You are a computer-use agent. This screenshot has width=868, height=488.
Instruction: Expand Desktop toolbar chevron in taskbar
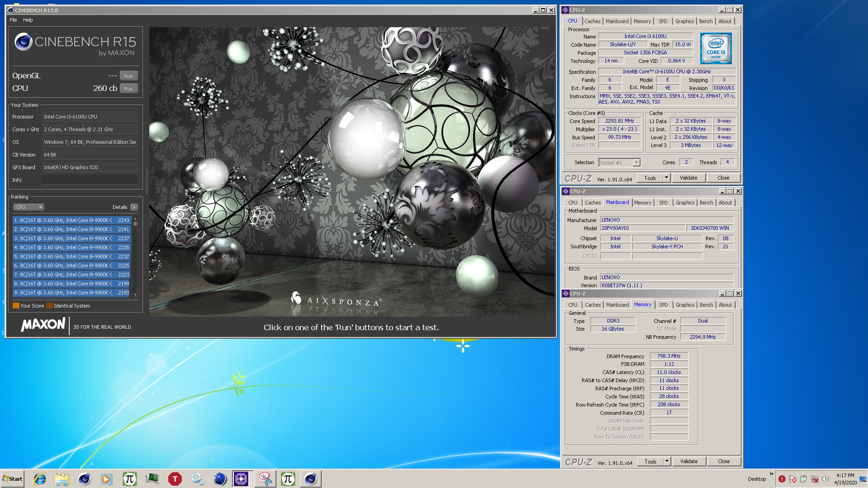(x=771, y=474)
